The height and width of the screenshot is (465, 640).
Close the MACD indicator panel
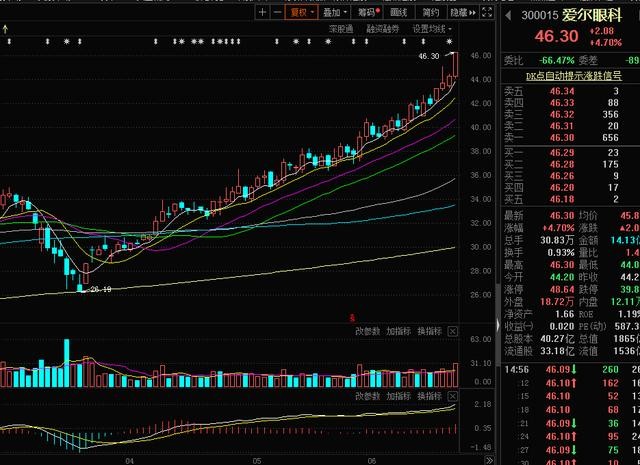453,396
